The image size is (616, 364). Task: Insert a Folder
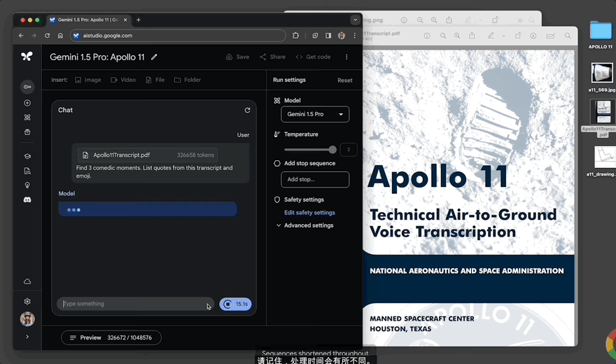(188, 80)
